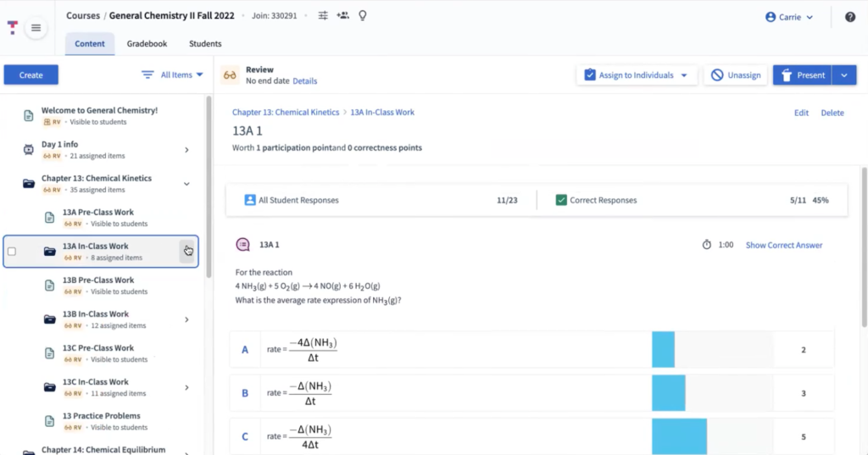Viewport: 868px width, 455px height.
Task: Click the blue response bar for answer C
Action: pos(679,436)
